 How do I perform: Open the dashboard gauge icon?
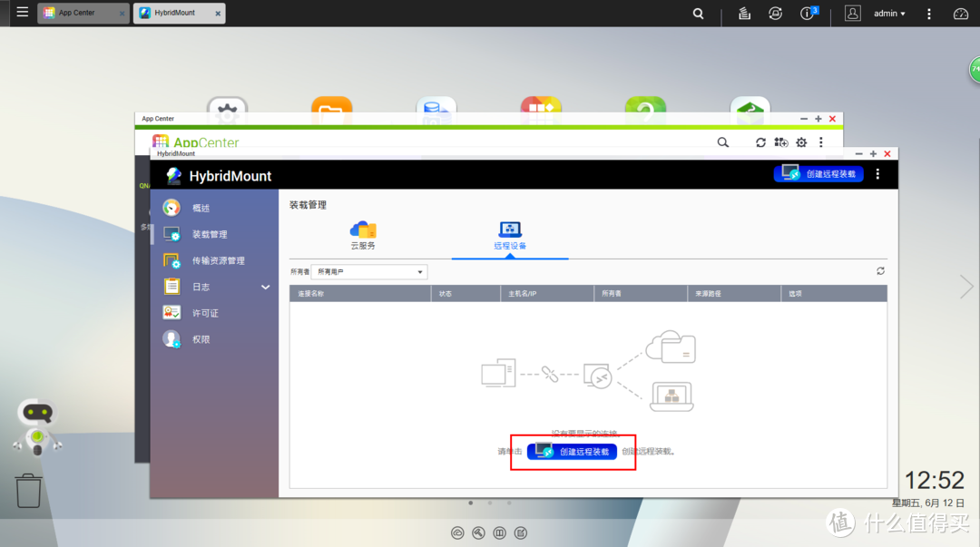(961, 13)
